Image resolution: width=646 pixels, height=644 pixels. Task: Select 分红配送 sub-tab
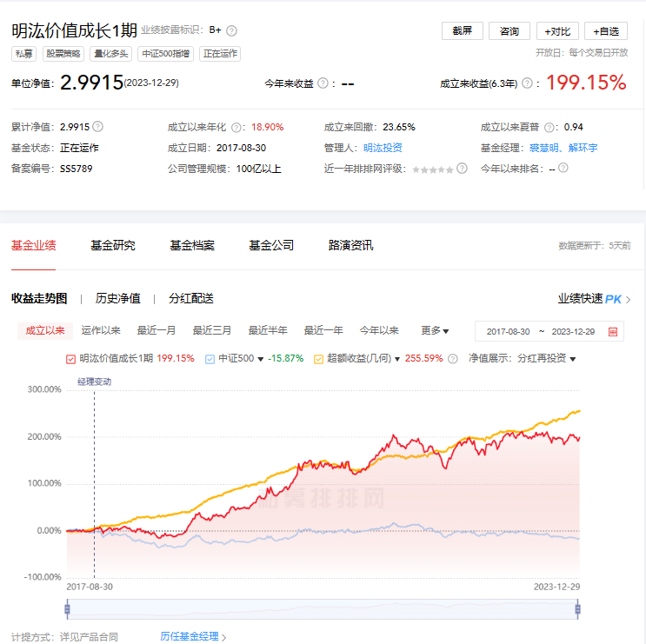click(191, 298)
